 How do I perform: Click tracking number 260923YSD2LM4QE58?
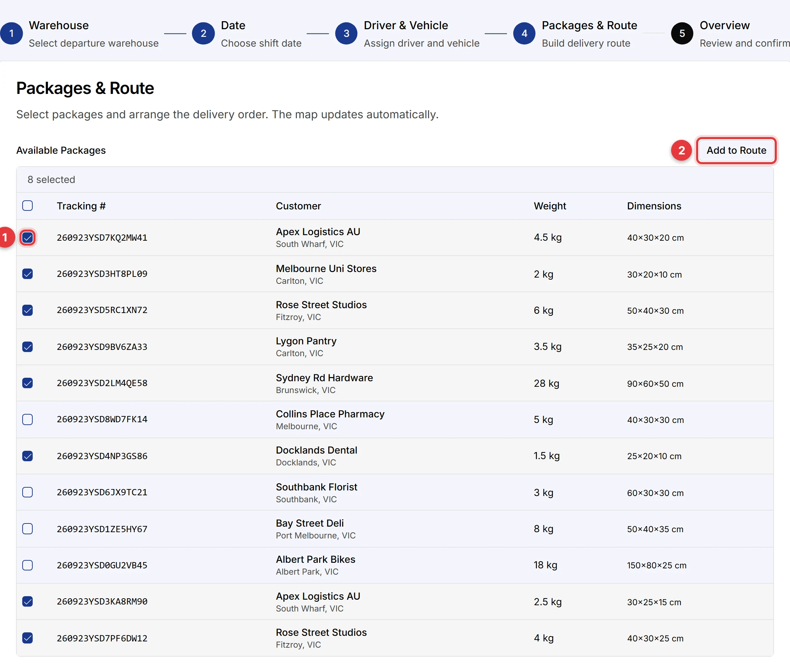(102, 383)
